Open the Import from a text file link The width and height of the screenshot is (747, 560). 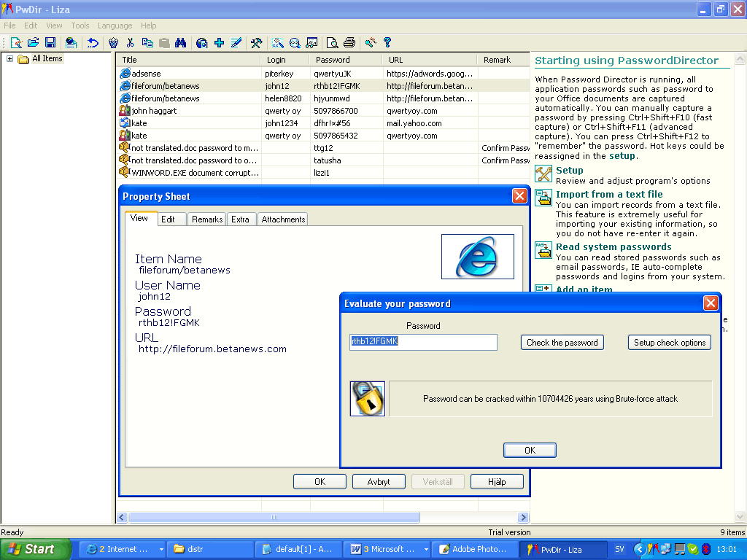(609, 194)
